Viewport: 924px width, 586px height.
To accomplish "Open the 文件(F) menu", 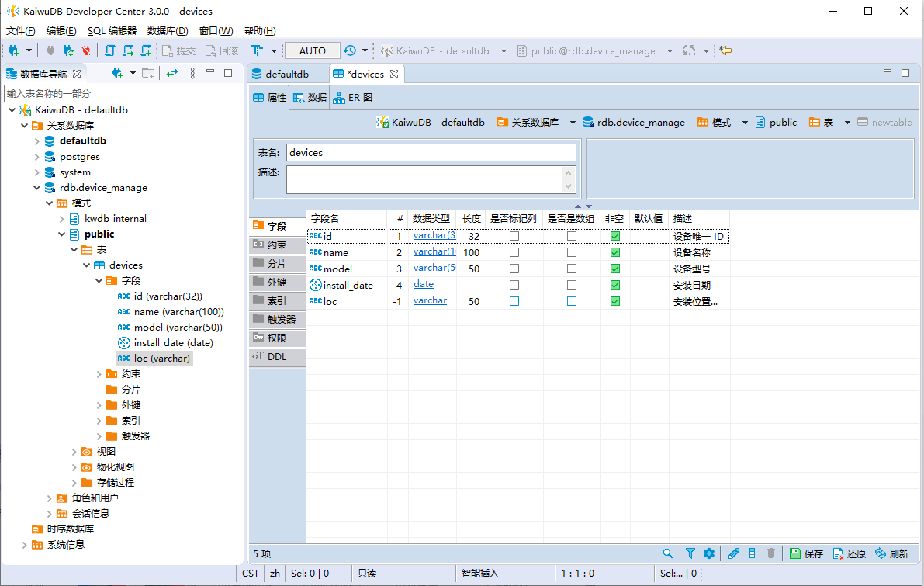I will 21,30.
